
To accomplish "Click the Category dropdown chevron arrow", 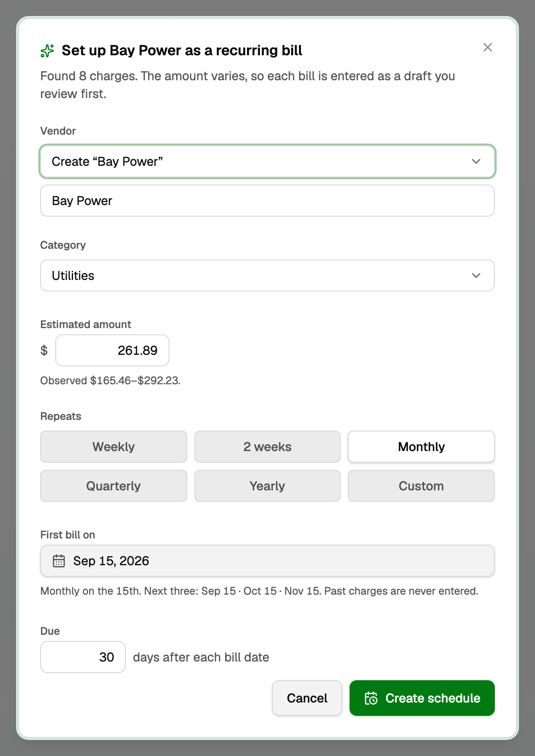I will click(476, 275).
